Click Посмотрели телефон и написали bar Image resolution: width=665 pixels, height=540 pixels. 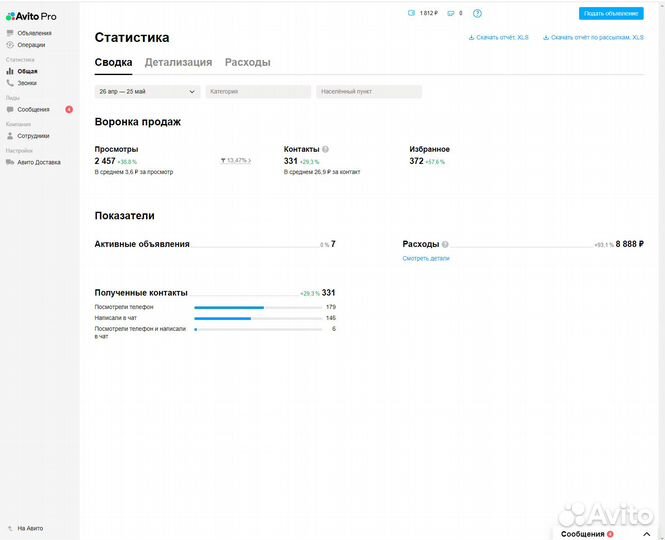pyautogui.click(x=258, y=329)
